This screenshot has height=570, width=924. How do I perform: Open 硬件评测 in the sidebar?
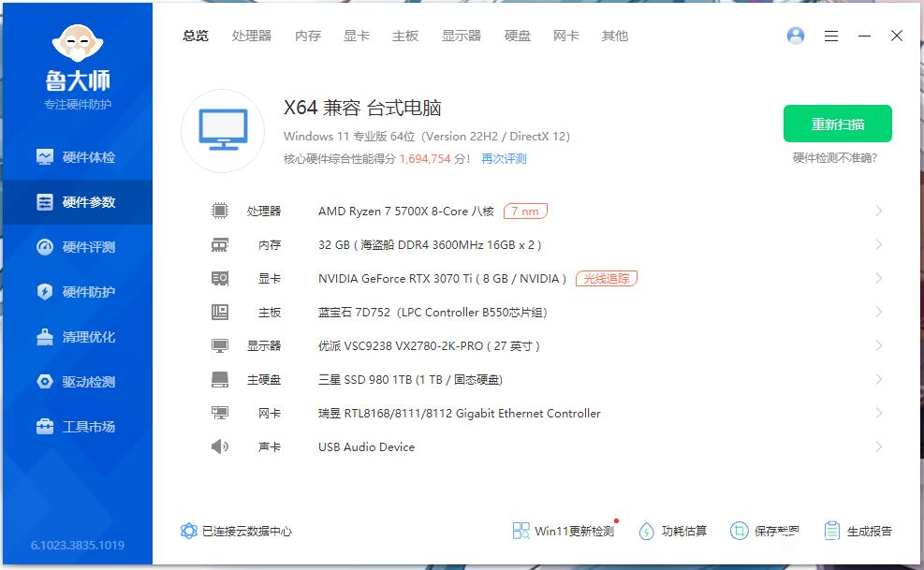pyautogui.click(x=77, y=247)
